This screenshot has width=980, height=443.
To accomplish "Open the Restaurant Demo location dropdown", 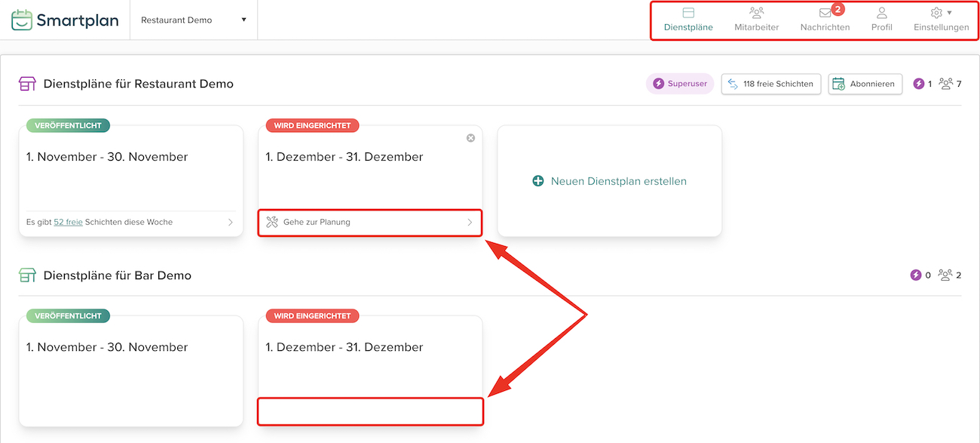I will (194, 20).
